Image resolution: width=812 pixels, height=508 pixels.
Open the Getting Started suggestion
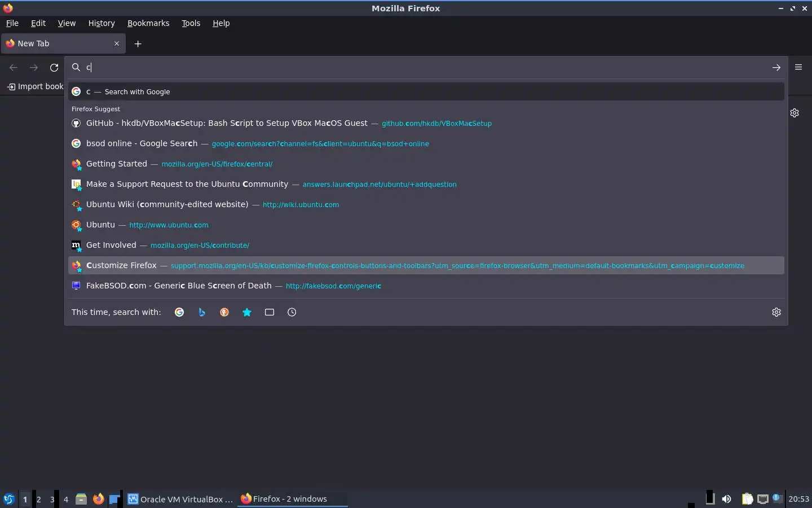tap(426, 164)
